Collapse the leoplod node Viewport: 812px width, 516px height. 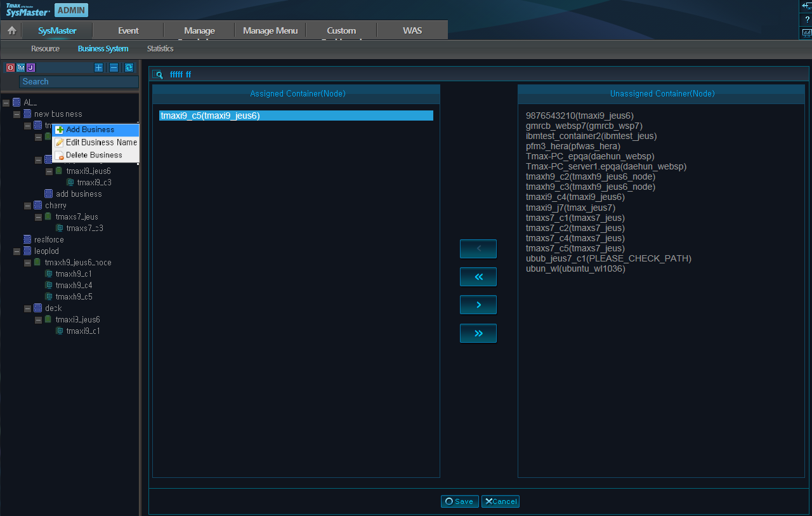point(16,251)
